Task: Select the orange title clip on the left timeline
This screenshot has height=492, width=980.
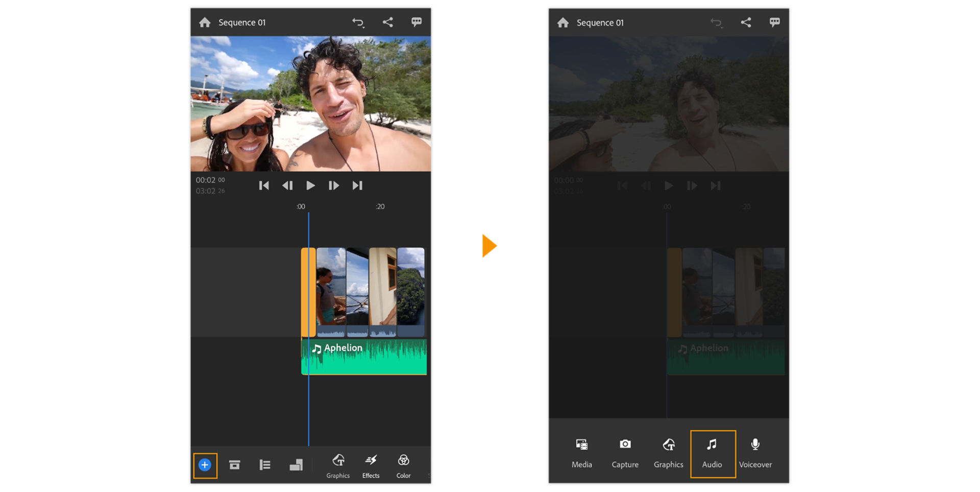Action: tap(308, 292)
